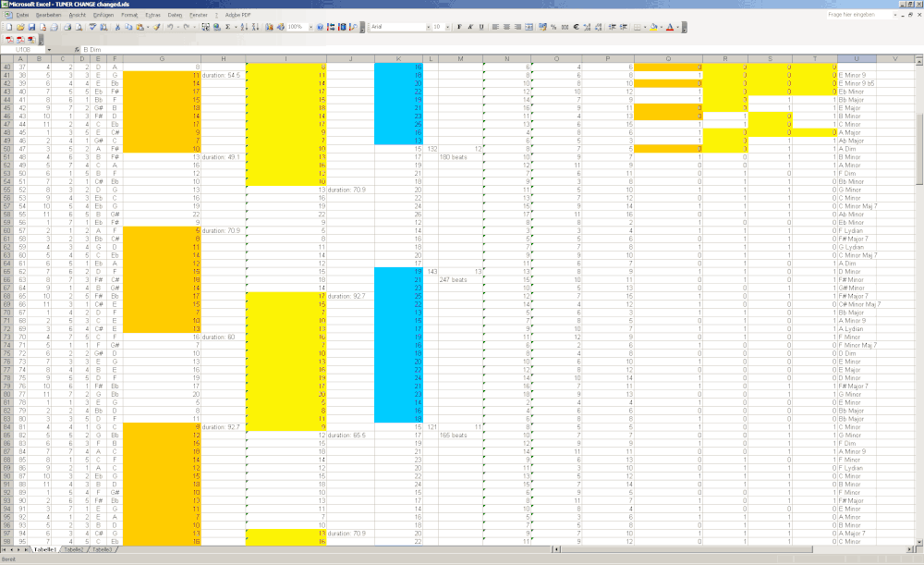Open the Datei menu

coord(22,15)
